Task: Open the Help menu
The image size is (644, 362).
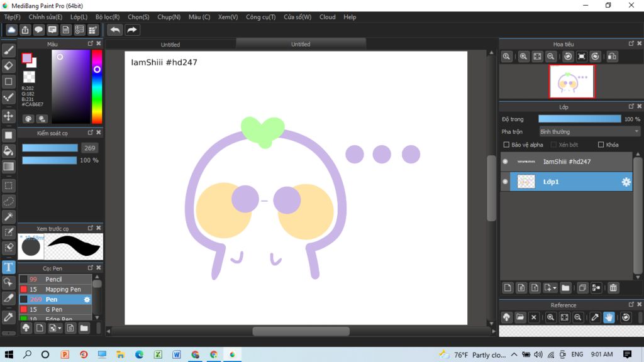Action: coord(350,17)
